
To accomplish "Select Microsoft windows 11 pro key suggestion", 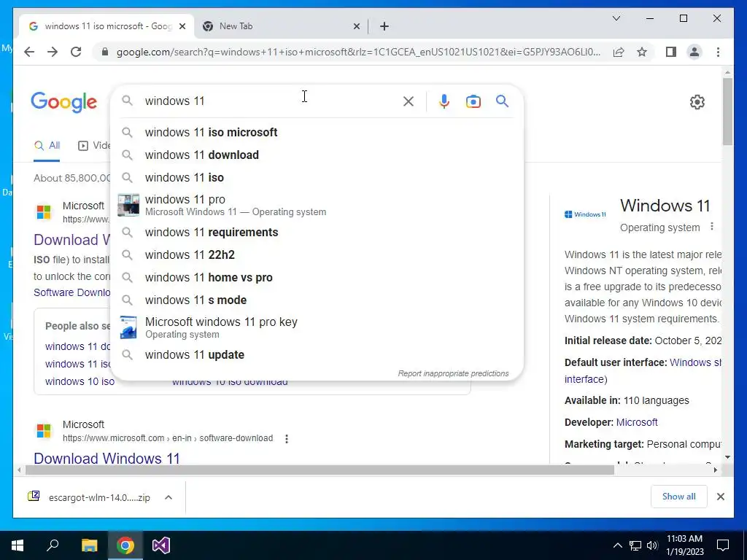I will 317,327.
